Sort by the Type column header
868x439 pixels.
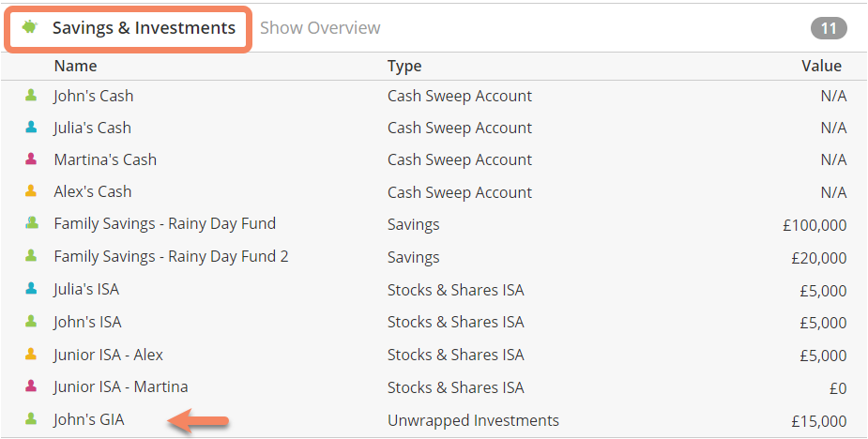click(404, 67)
